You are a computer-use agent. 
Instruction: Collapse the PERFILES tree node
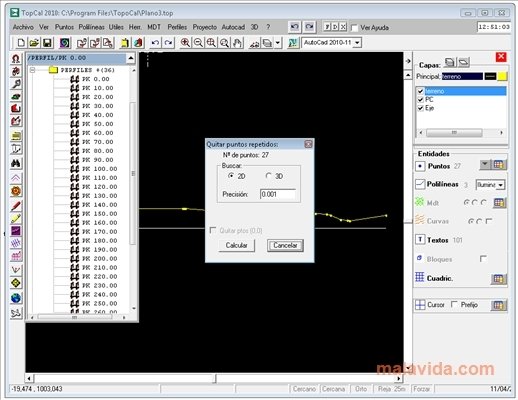pos(33,70)
